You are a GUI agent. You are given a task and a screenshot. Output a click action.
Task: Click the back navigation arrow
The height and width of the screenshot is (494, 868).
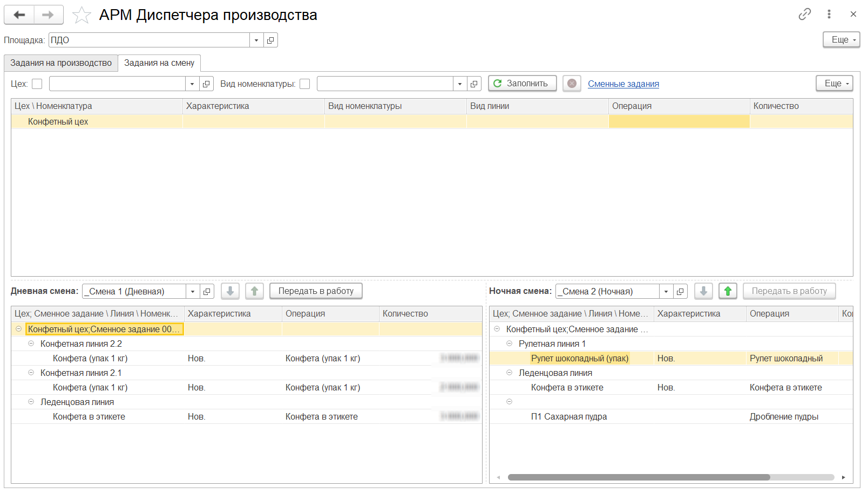pos(19,15)
